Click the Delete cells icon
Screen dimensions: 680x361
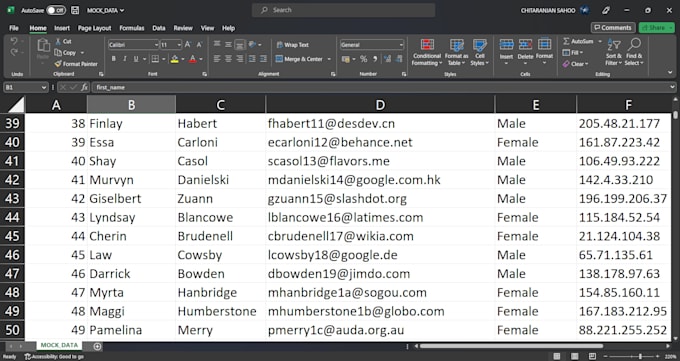(525, 45)
